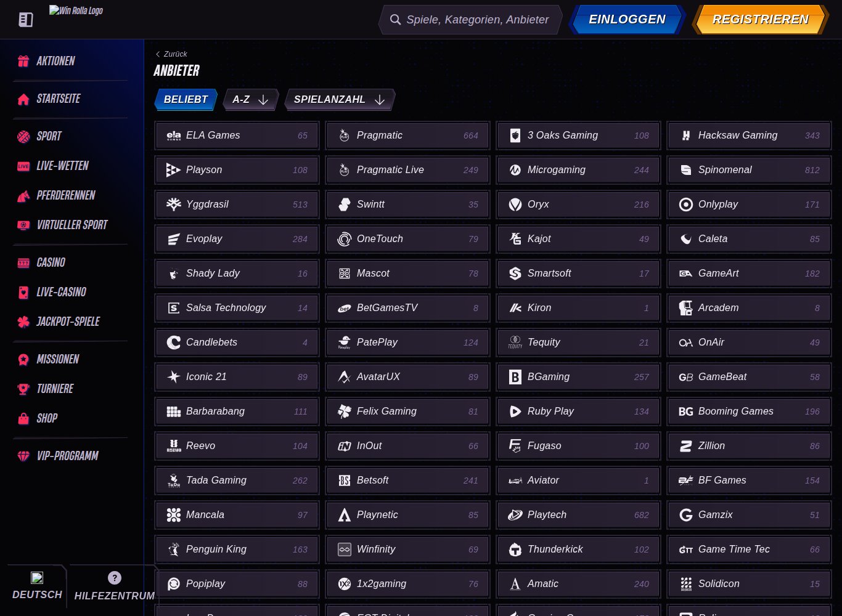The width and height of the screenshot is (842, 616).
Task: Select the Beliebt sorting tab
Action: tap(186, 100)
